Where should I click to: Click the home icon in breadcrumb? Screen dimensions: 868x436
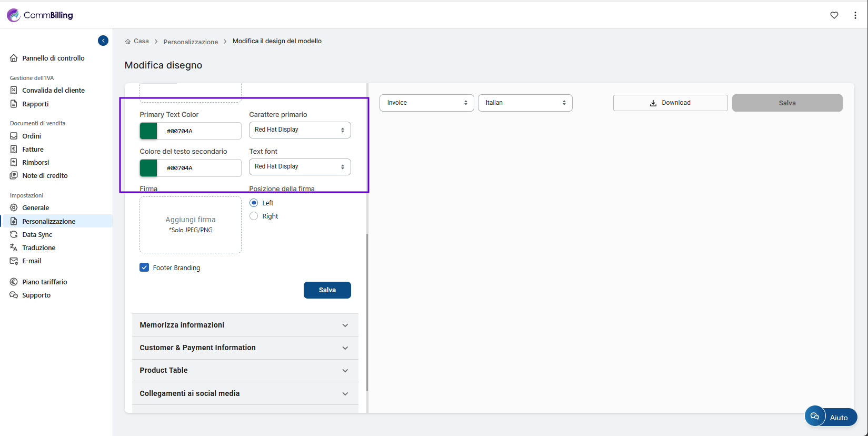[128, 42]
